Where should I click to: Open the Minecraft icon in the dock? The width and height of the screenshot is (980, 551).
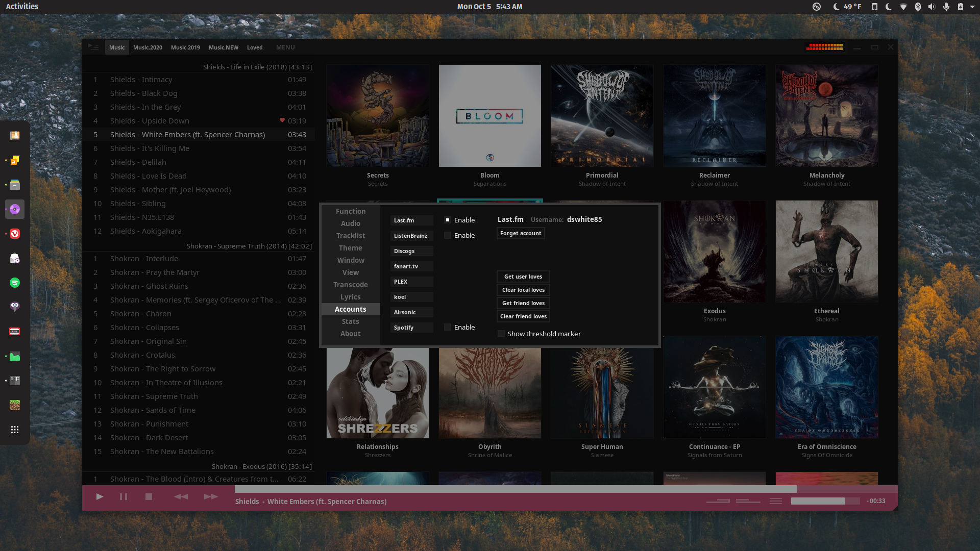[x=15, y=405]
